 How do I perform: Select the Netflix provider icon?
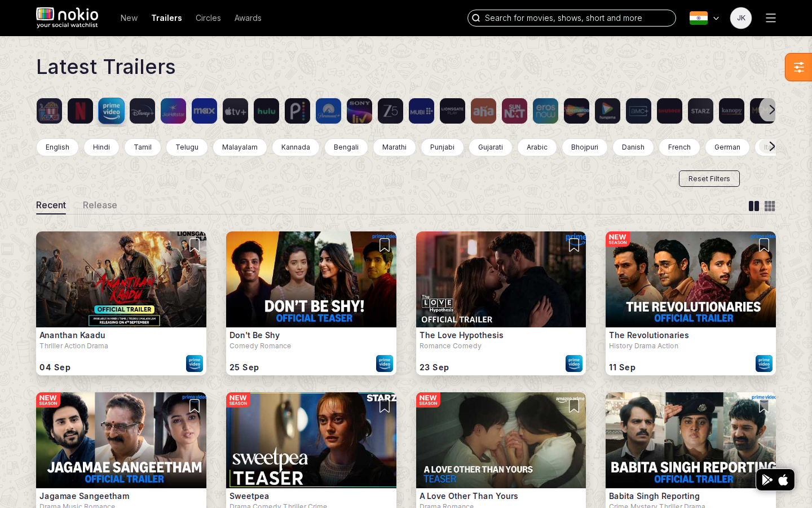pos(80,111)
